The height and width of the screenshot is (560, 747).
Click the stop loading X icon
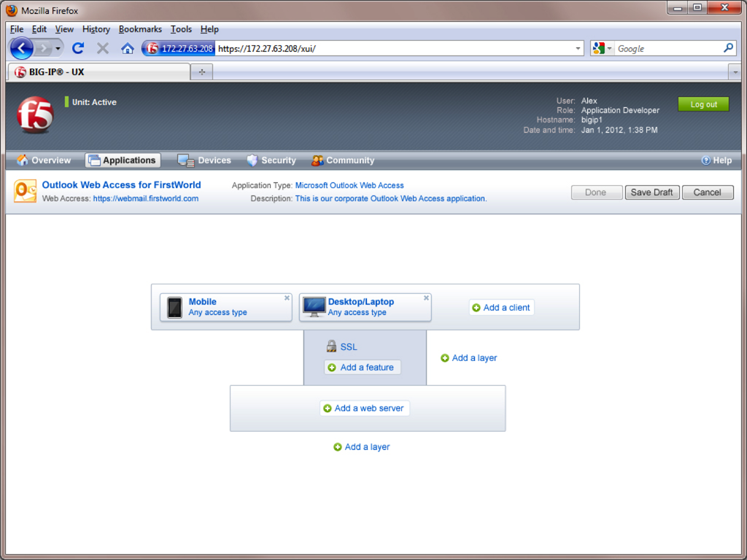(102, 48)
